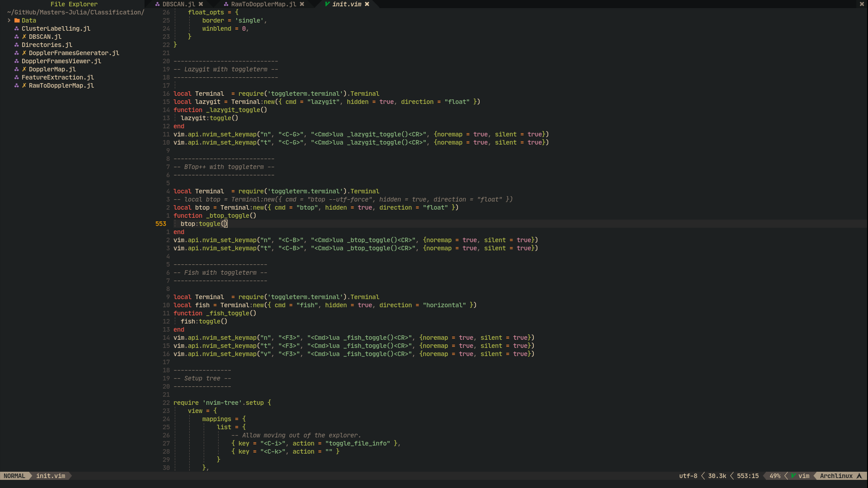Click the utf-8 encoding indicator
Screen dimensions: 868x488
click(x=688, y=476)
